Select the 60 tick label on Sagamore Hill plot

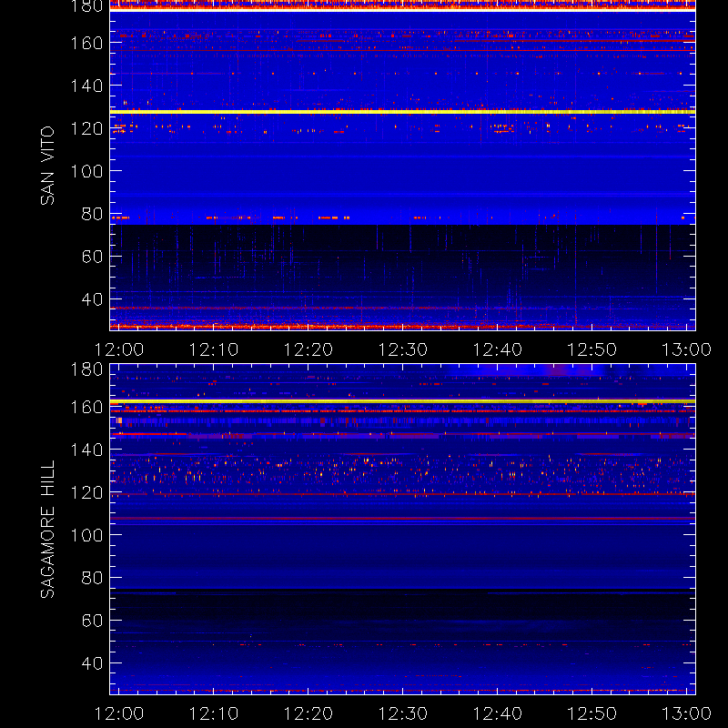[92, 621]
